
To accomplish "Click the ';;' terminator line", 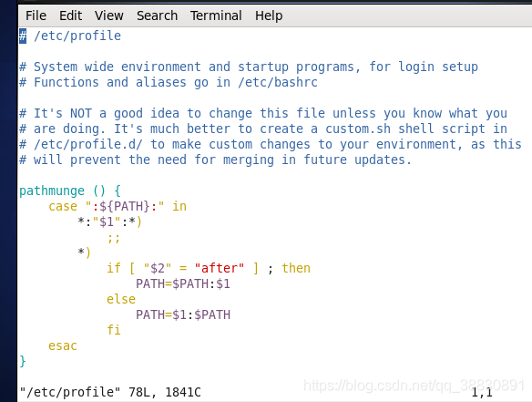I will 113,238.
